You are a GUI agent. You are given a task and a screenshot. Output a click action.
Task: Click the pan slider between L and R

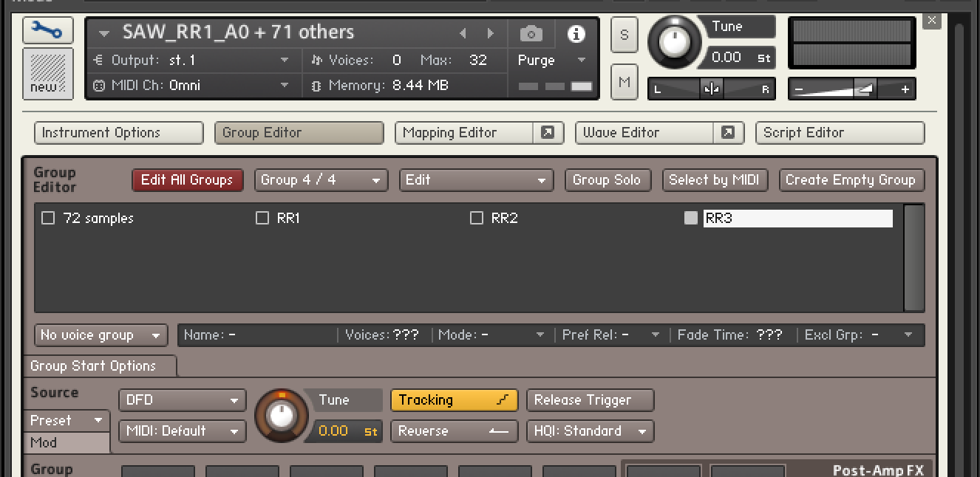pyautogui.click(x=712, y=89)
